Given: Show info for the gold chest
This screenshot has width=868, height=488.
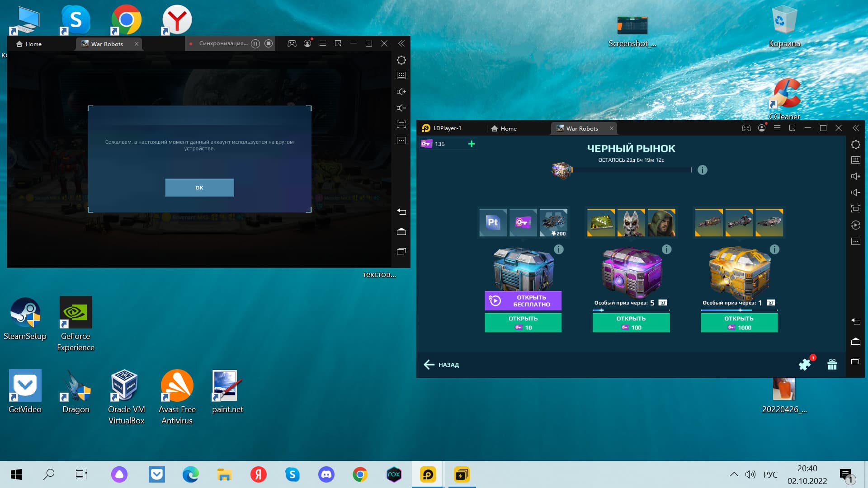Looking at the screenshot, I should [774, 249].
